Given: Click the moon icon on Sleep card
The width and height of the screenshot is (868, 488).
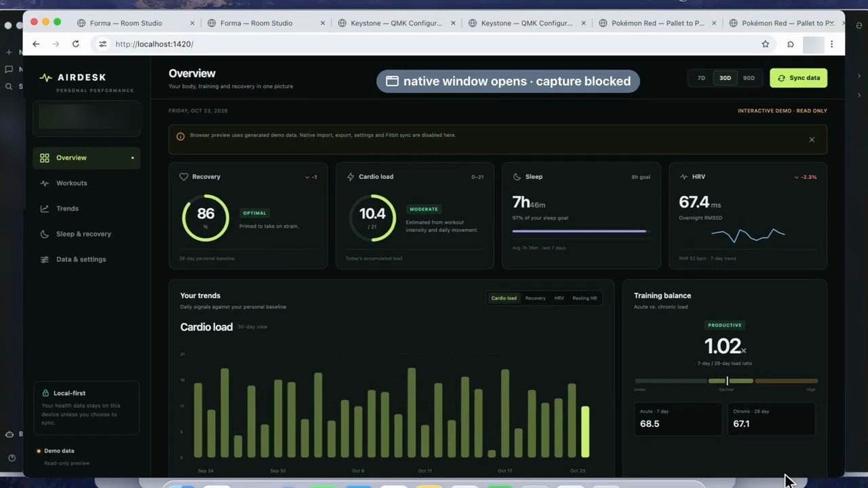Looking at the screenshot, I should (517, 177).
